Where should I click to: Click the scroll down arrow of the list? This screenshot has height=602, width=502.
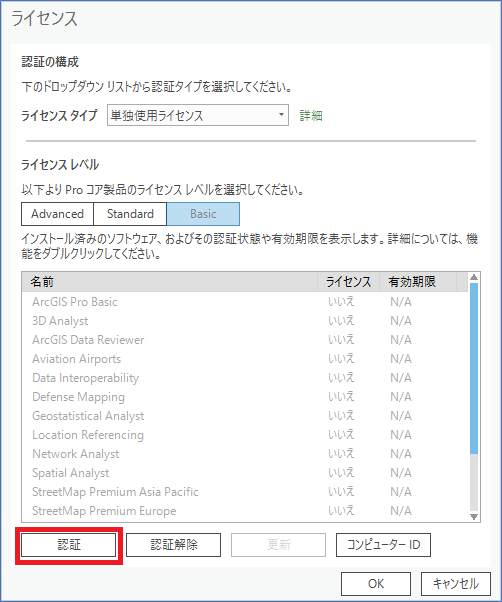click(474, 517)
